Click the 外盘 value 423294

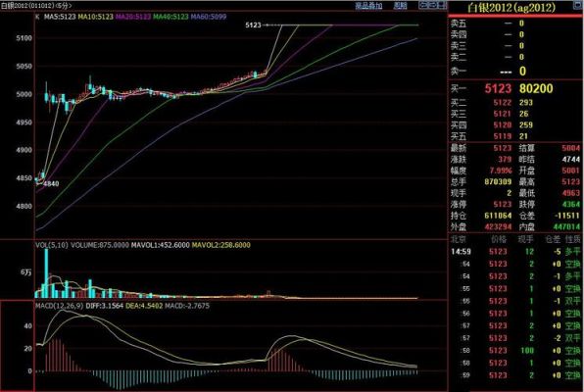point(498,227)
